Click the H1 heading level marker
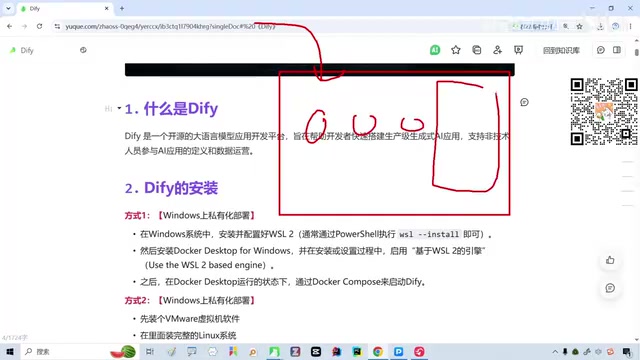 [x=108, y=109]
